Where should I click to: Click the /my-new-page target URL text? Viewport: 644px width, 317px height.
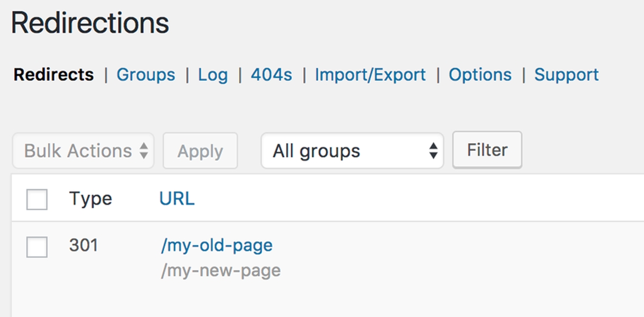pyautogui.click(x=221, y=270)
